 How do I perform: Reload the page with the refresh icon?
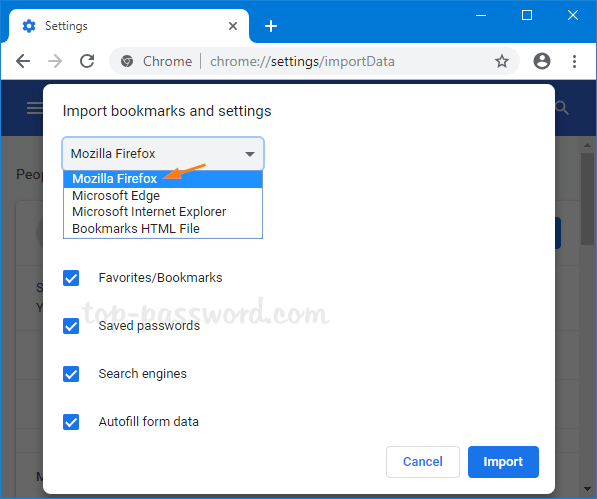(x=87, y=61)
